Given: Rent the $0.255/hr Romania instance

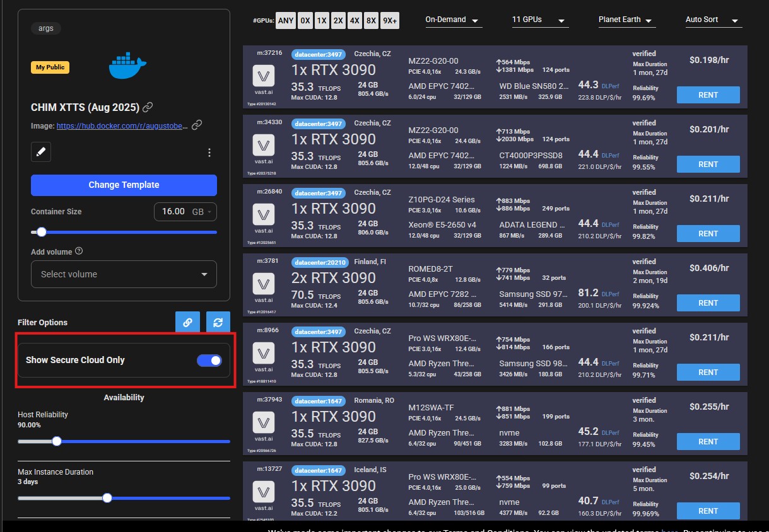Looking at the screenshot, I should 708,441.
